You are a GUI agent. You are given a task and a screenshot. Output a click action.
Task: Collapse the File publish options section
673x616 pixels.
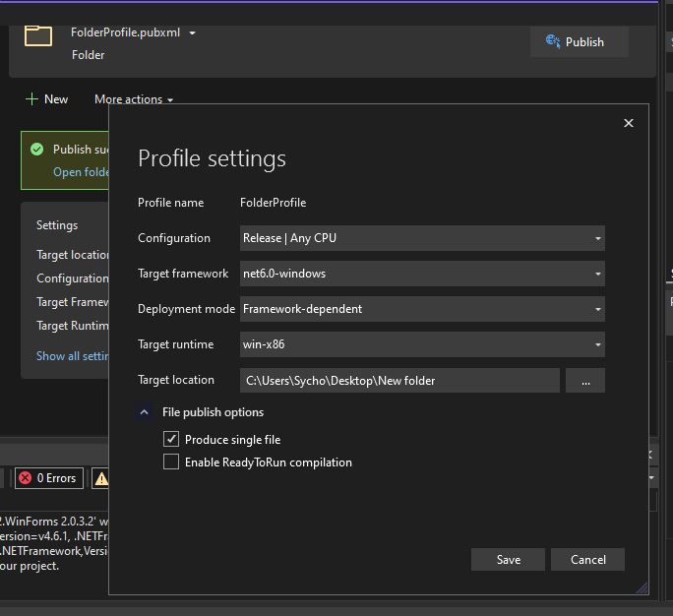[x=145, y=413]
